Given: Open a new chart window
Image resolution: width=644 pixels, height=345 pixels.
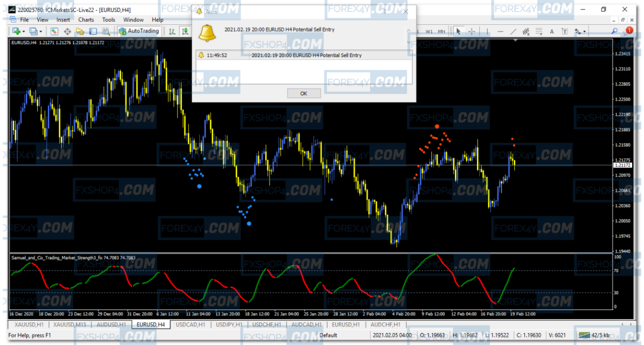Looking at the screenshot, I should [17, 31].
